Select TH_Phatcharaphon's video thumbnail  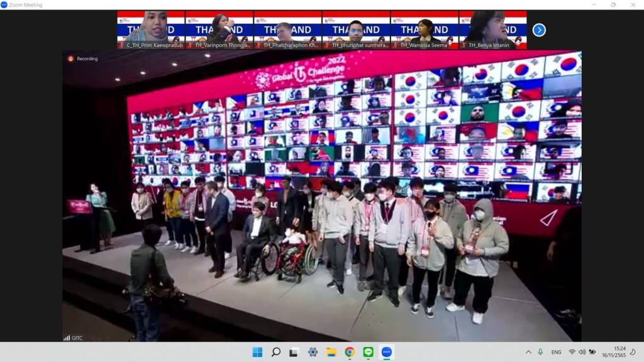click(x=287, y=30)
